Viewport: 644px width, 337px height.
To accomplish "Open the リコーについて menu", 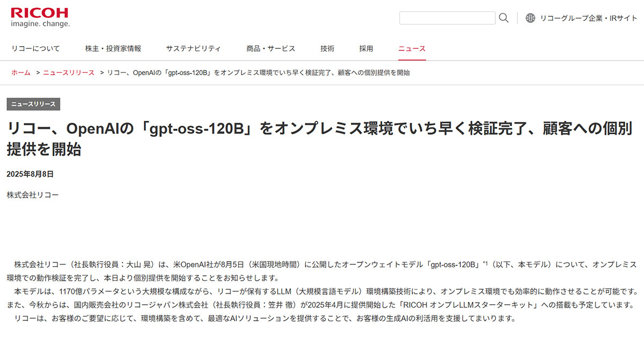I will coord(36,48).
